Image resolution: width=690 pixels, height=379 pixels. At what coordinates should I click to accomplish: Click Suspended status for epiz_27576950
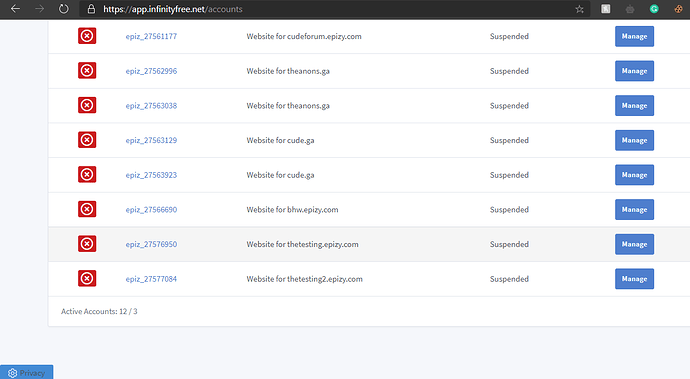(509, 244)
